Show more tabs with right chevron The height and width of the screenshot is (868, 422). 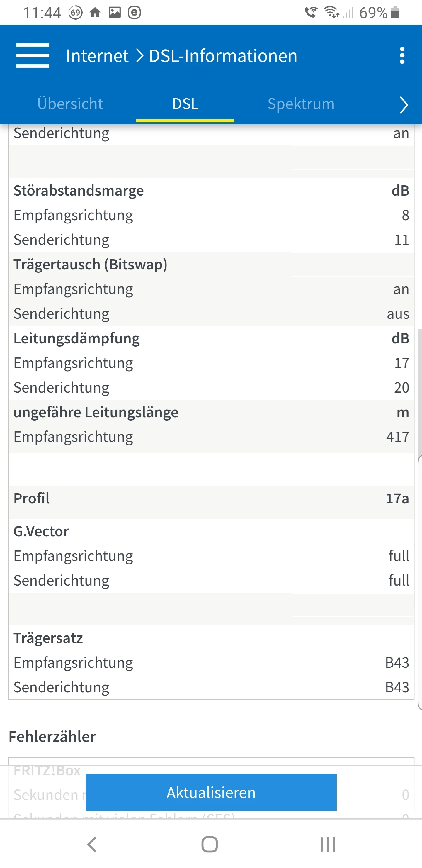tap(404, 105)
